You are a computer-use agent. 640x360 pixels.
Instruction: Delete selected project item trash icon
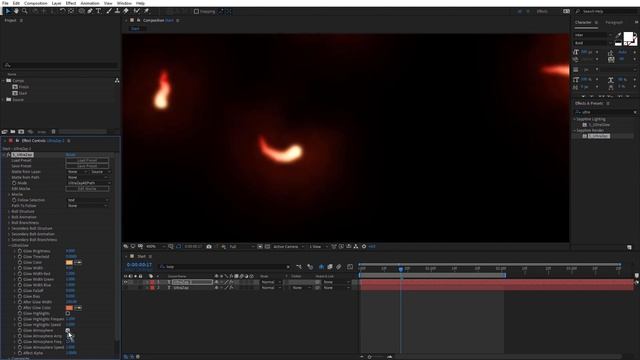coord(53,131)
